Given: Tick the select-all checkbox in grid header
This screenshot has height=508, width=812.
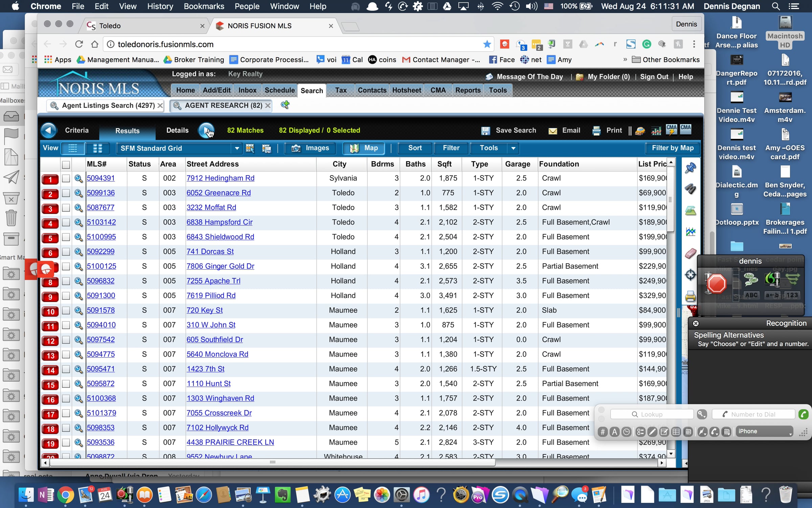Looking at the screenshot, I should click(x=66, y=165).
